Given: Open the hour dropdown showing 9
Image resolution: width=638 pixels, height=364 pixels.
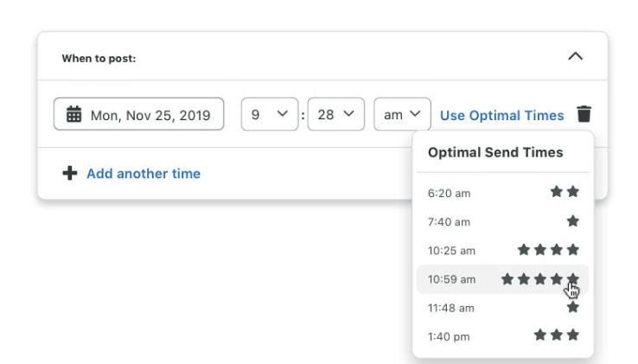Looking at the screenshot, I should coord(269,114).
